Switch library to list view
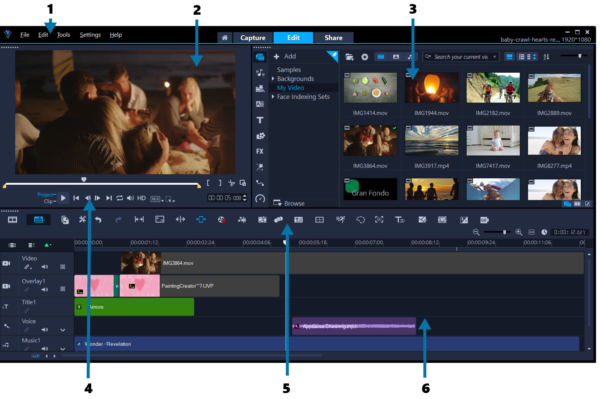600x399 pixels. pyautogui.click(x=521, y=57)
